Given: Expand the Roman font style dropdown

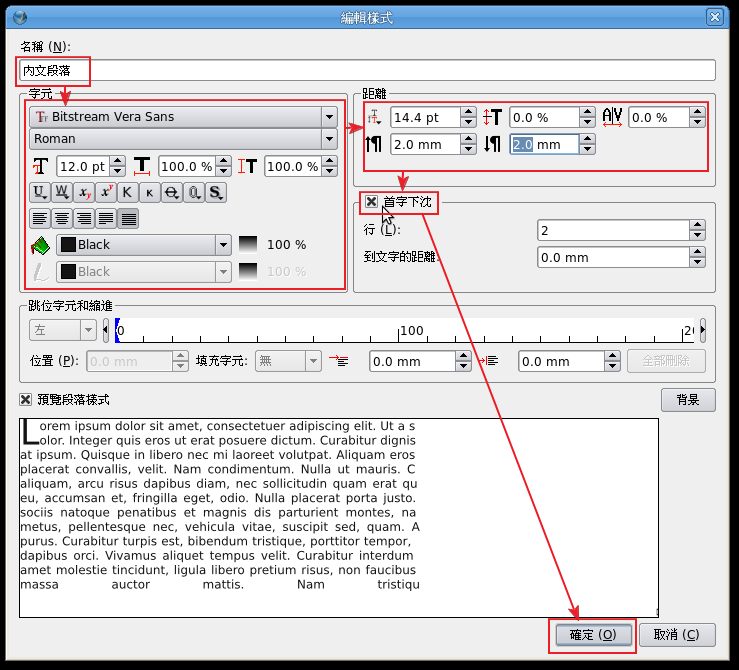Looking at the screenshot, I should (329, 139).
